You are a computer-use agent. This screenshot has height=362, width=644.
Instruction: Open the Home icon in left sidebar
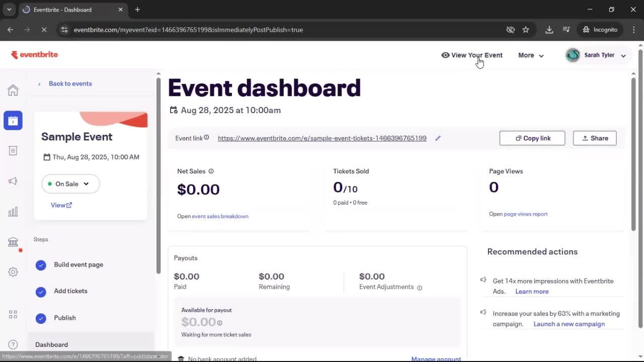pos(13,90)
